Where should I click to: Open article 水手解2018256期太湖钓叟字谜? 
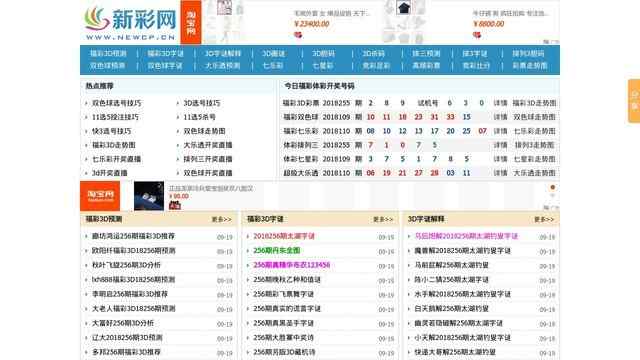(462, 294)
